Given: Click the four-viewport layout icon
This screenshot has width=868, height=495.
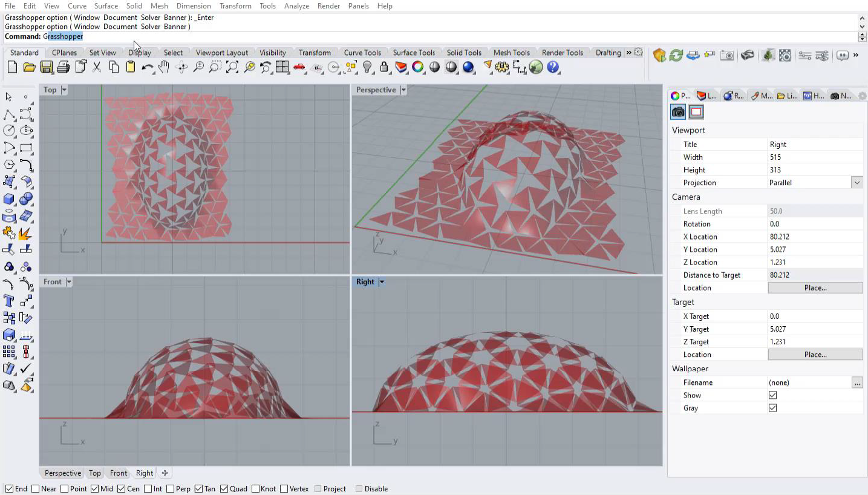Looking at the screenshot, I should click(x=282, y=67).
